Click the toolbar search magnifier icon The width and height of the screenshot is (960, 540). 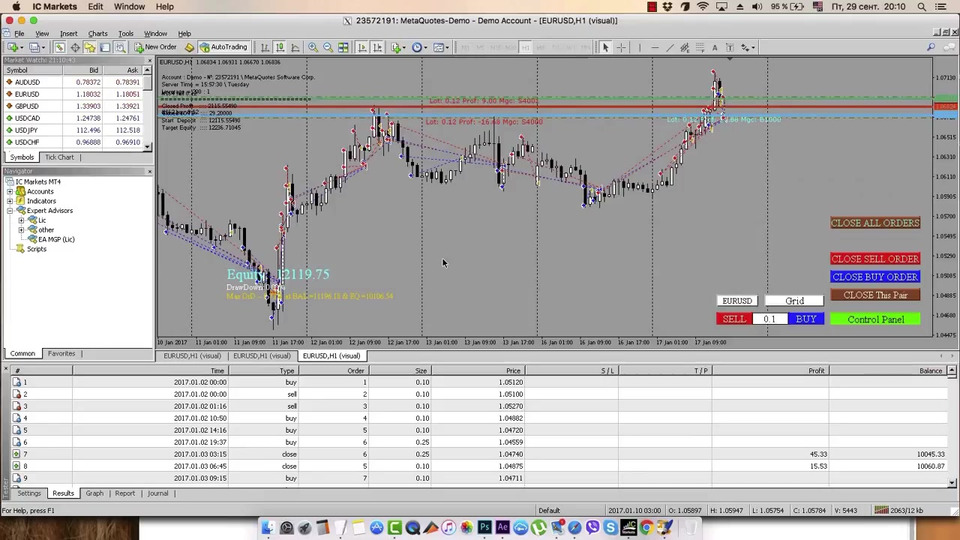point(931,47)
